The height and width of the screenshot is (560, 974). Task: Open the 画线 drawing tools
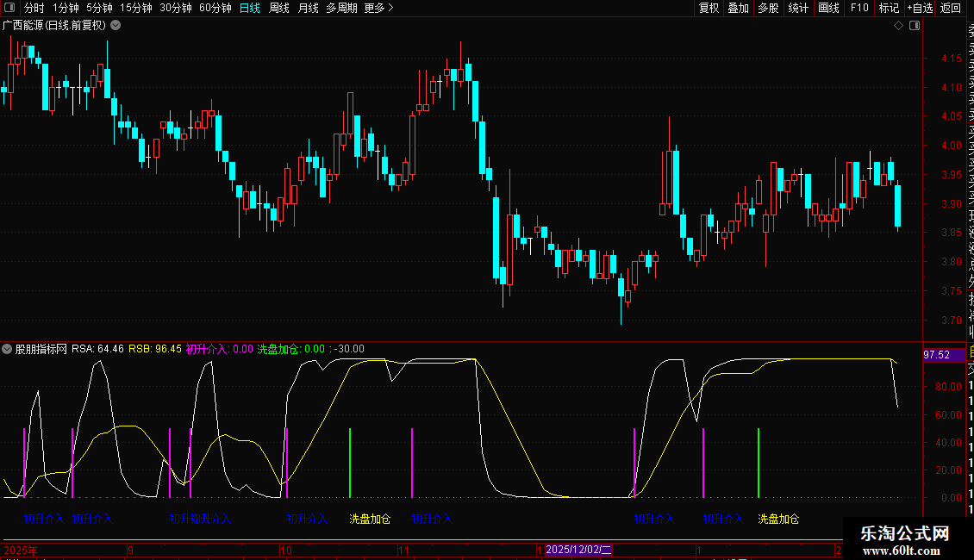[x=828, y=9]
